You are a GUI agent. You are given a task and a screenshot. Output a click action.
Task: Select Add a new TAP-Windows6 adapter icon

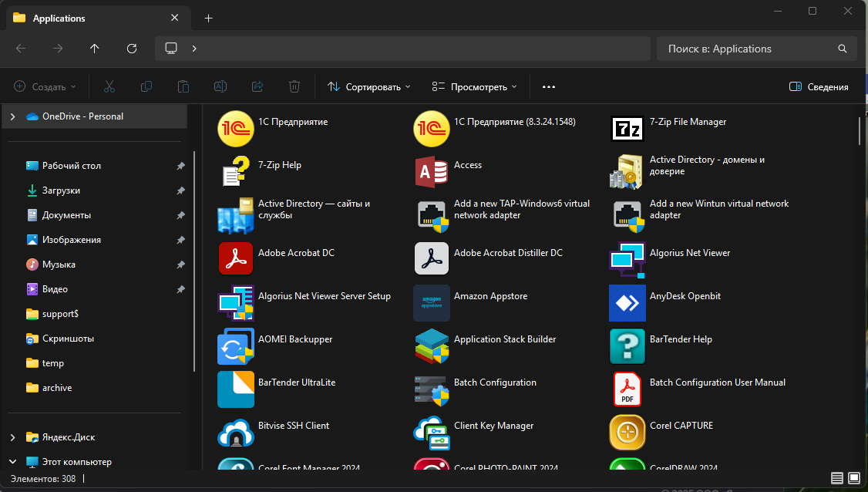click(432, 215)
